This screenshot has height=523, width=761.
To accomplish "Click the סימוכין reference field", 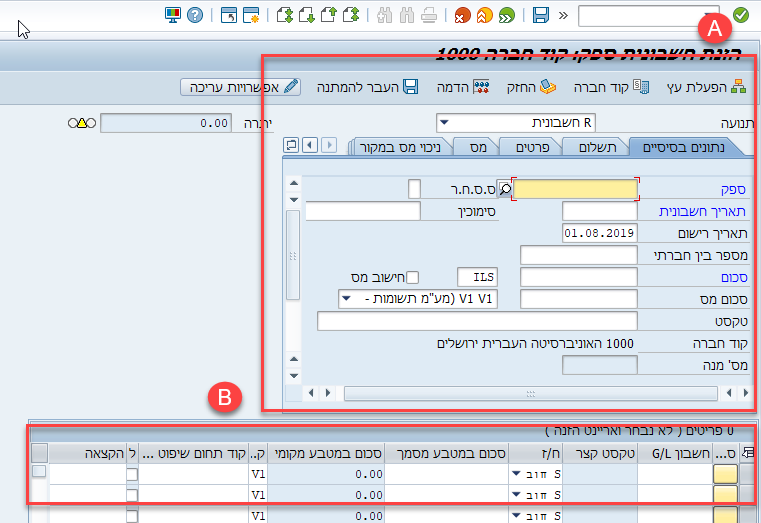I will (363, 211).
